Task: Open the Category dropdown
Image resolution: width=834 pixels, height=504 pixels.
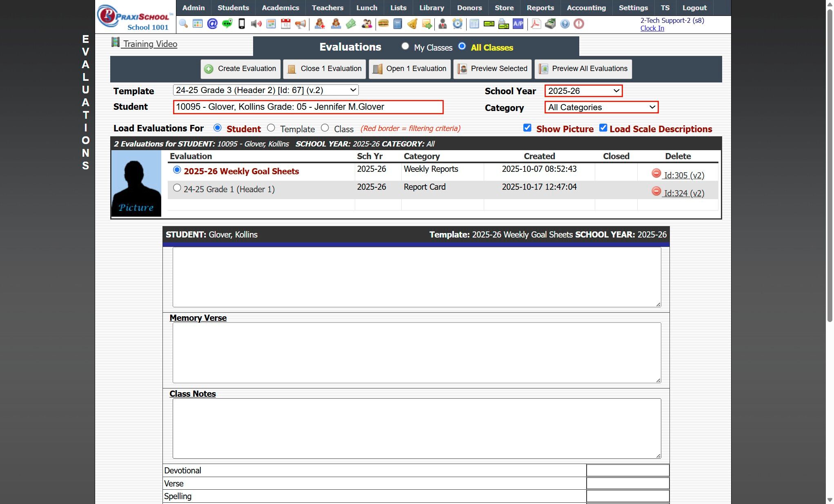Action: (x=601, y=107)
